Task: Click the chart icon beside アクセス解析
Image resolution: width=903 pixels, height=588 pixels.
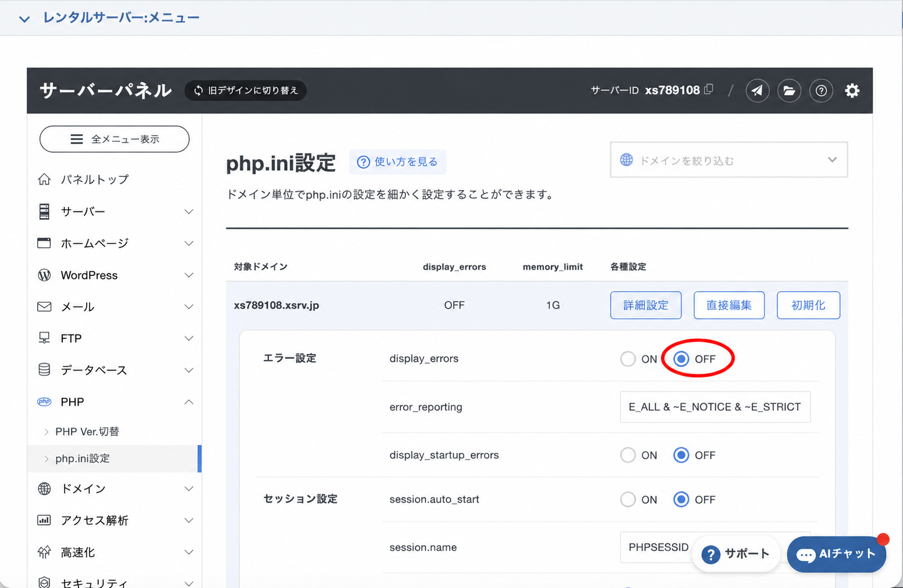Action: click(44, 520)
